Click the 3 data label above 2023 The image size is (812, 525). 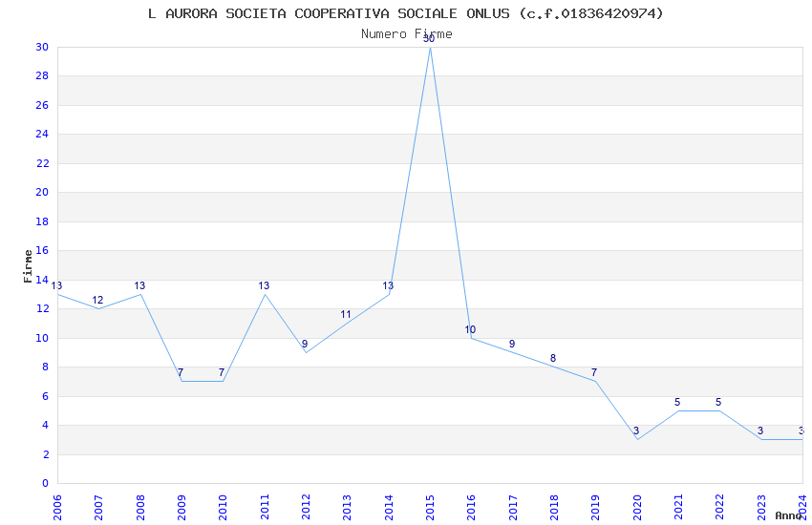pyautogui.click(x=760, y=430)
